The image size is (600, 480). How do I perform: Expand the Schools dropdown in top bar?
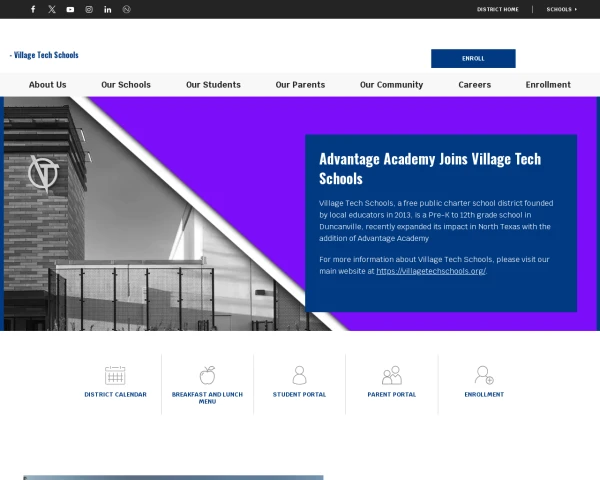click(x=561, y=9)
